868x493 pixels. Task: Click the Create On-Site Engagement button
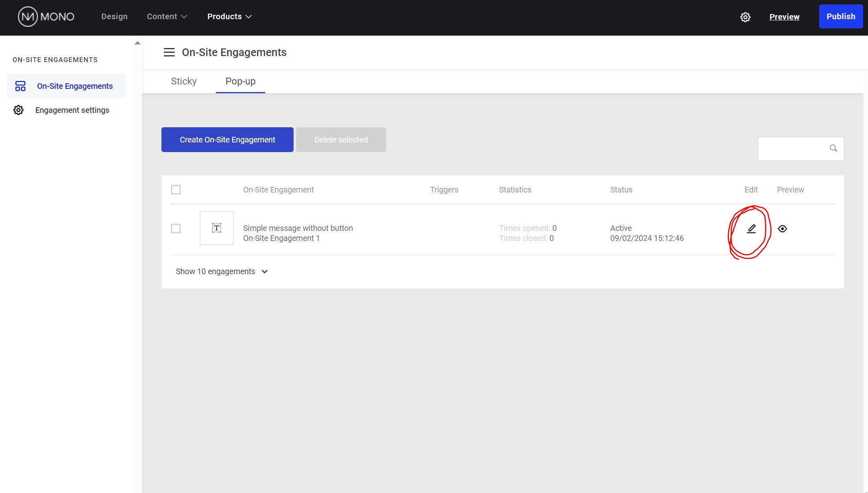pos(228,140)
